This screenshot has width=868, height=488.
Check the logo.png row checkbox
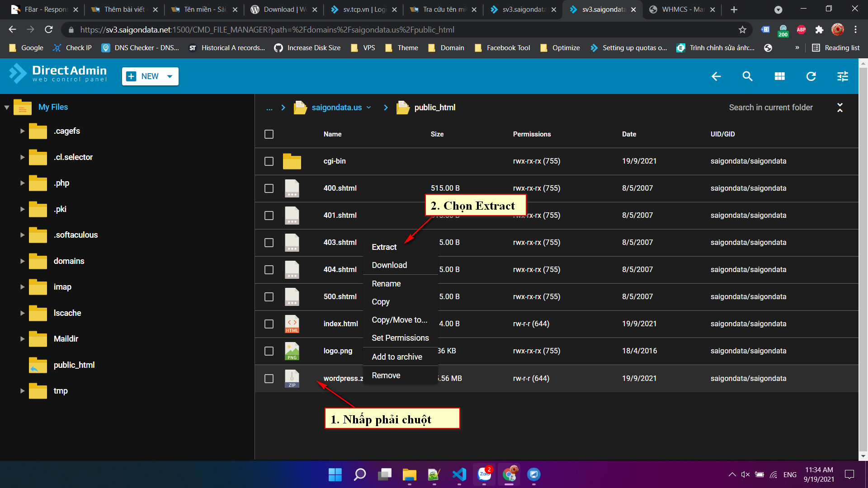click(x=269, y=351)
